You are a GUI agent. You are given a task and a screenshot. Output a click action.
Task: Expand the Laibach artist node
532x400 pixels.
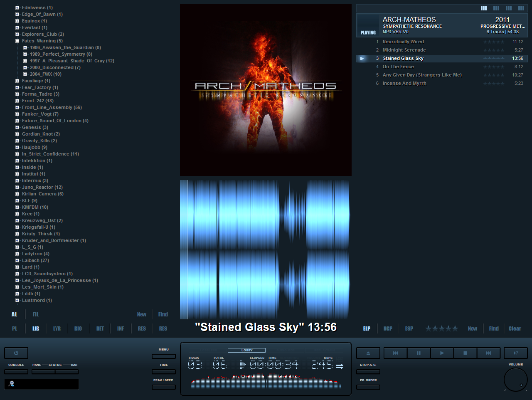click(x=17, y=261)
